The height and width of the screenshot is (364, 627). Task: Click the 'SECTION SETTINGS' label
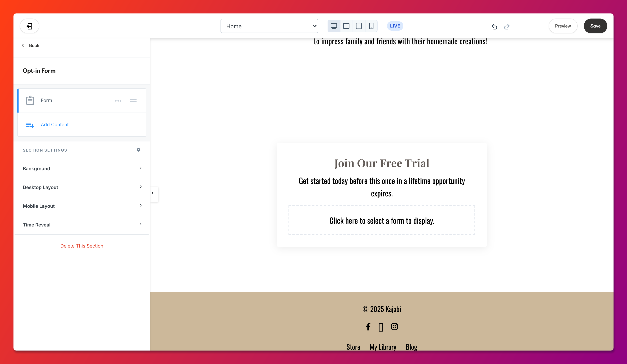click(45, 150)
